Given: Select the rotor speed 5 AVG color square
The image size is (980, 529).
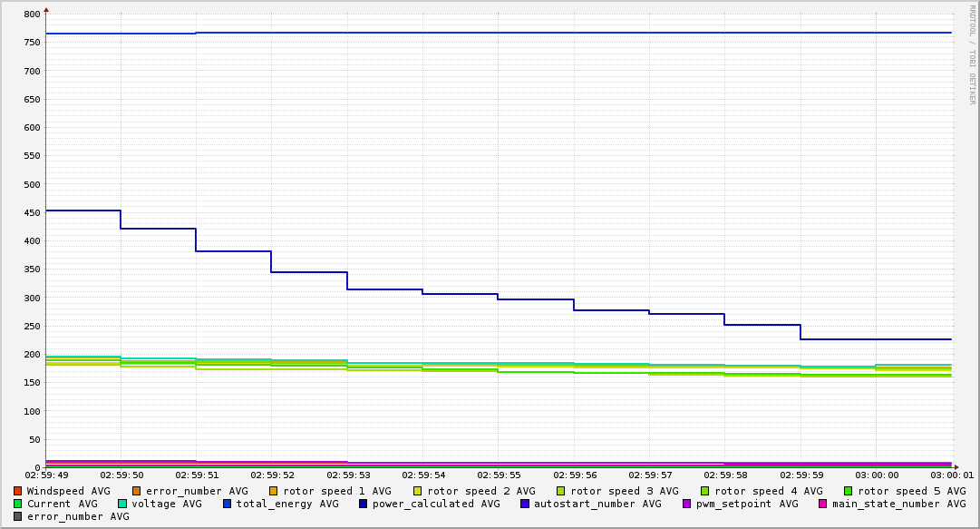Looking at the screenshot, I should point(849,491).
